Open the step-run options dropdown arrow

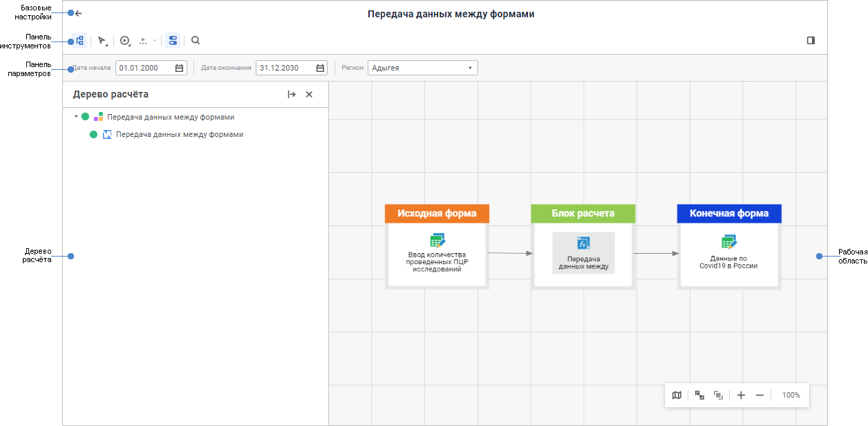155,41
